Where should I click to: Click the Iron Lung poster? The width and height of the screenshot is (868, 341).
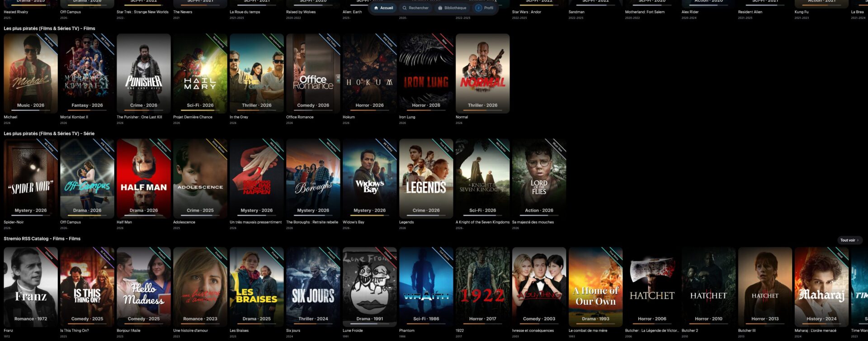point(426,73)
